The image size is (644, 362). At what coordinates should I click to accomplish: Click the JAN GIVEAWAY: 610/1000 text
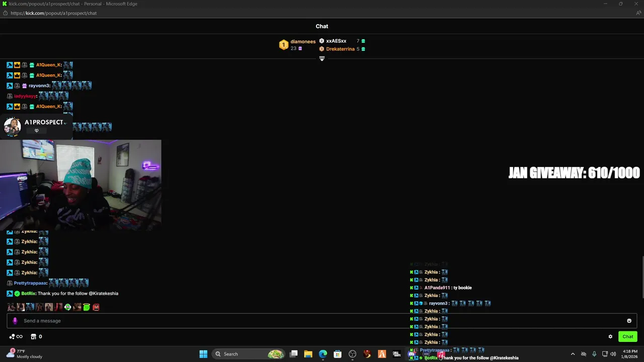point(574,173)
